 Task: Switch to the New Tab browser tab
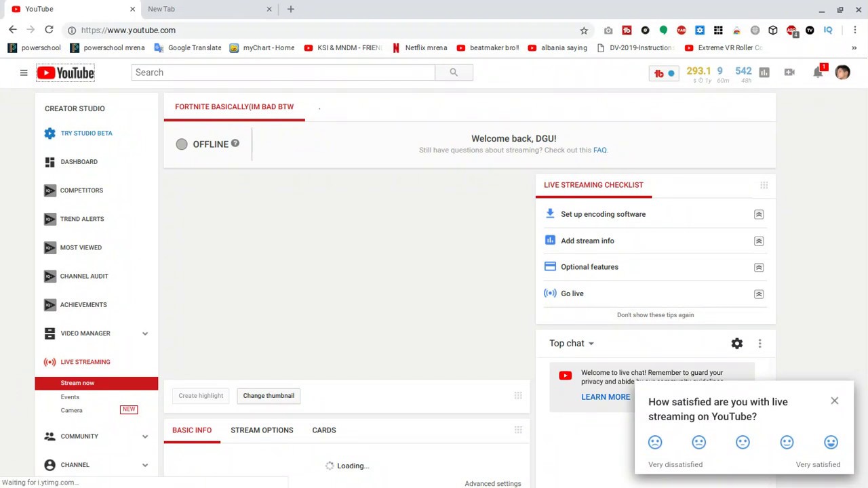pyautogui.click(x=209, y=9)
